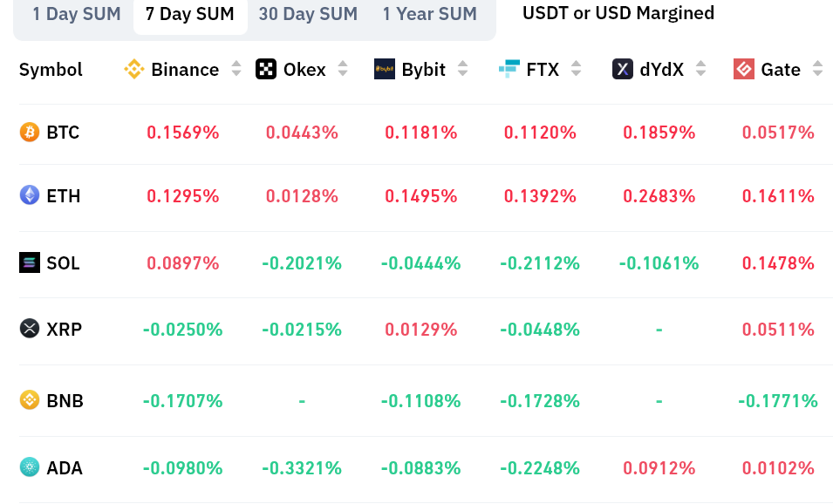Sort by Binance column arrows

pos(236,70)
